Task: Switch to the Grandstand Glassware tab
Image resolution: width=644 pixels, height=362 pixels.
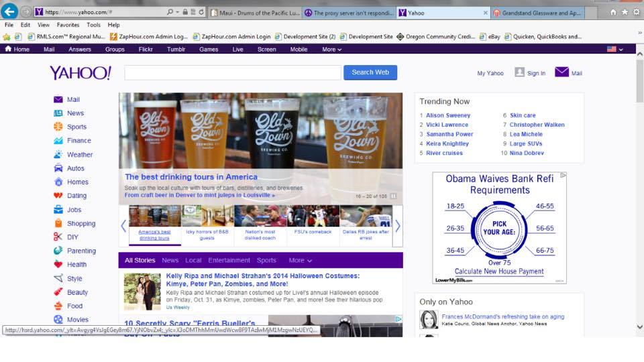Action: click(537, 13)
